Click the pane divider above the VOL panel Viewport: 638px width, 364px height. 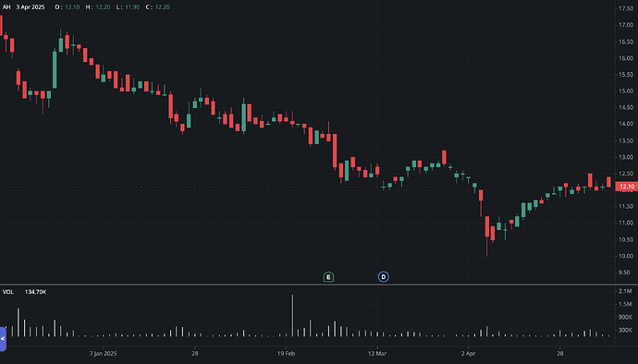319,285
